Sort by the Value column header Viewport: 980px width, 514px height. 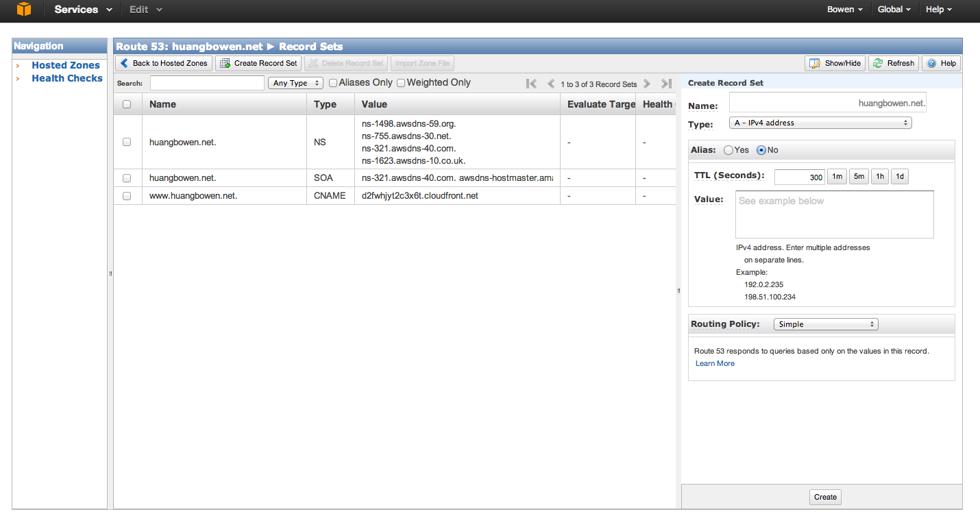[457, 104]
